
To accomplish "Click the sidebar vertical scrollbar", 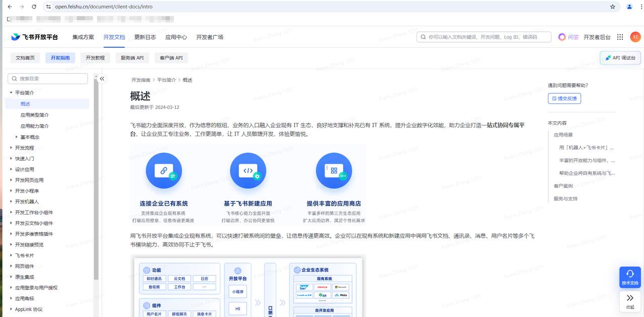I will point(96,178).
